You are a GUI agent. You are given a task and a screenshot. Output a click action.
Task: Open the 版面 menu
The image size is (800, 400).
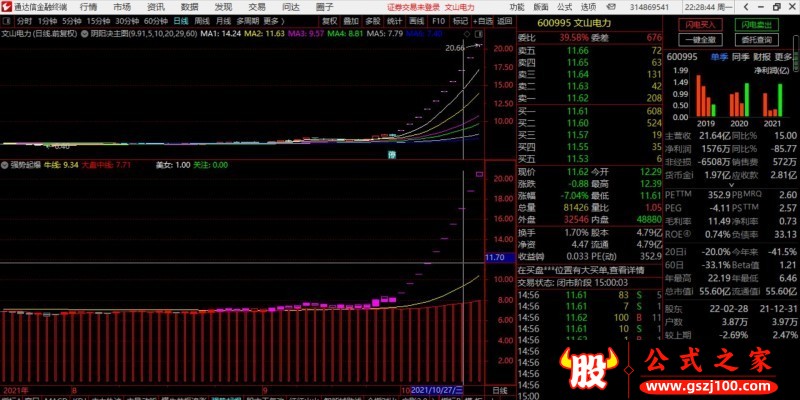point(541,7)
